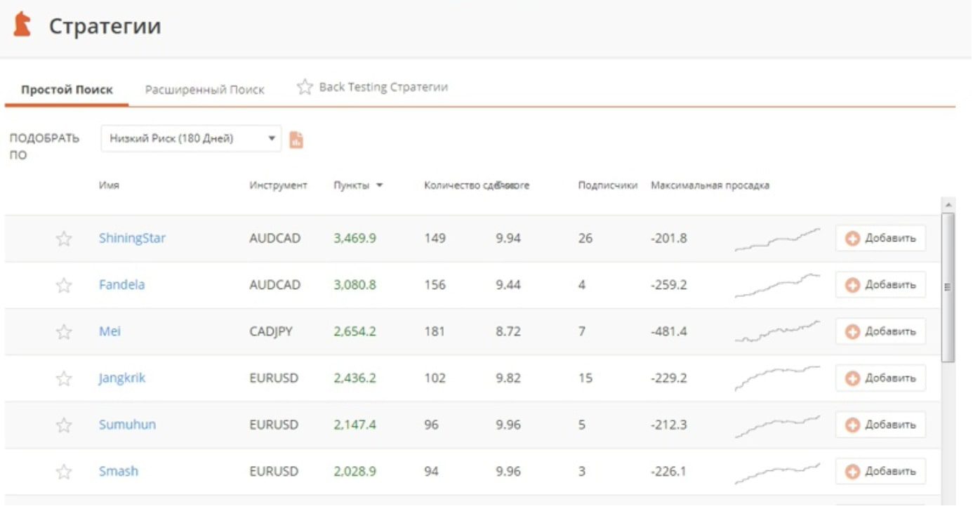Screen dimensions: 980x511
Task: Click the orange knight logo icon
Action: tap(22, 24)
